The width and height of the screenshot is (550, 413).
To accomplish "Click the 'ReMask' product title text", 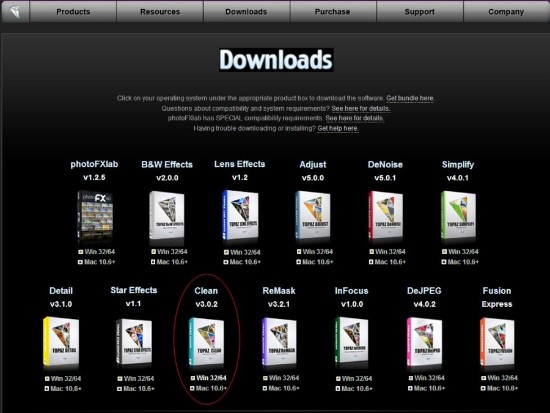I will [279, 291].
